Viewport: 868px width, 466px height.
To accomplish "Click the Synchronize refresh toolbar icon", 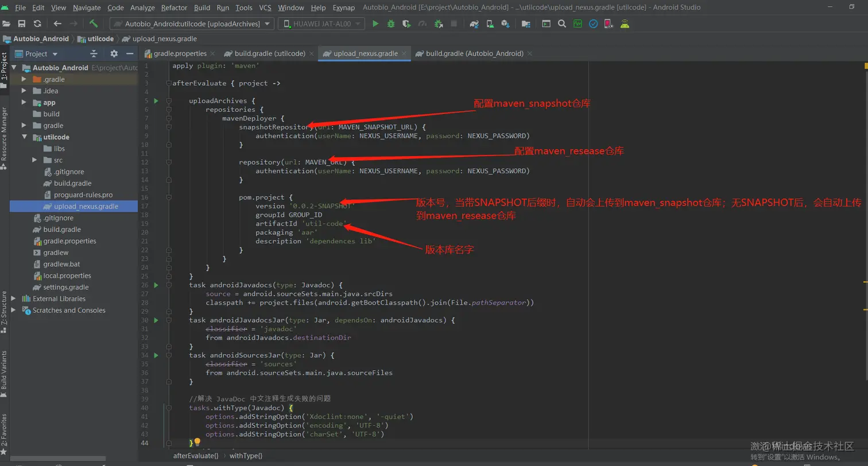I will tap(37, 24).
